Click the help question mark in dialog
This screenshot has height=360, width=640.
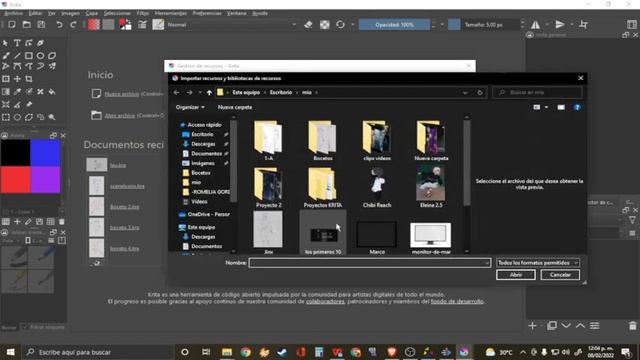(x=577, y=107)
